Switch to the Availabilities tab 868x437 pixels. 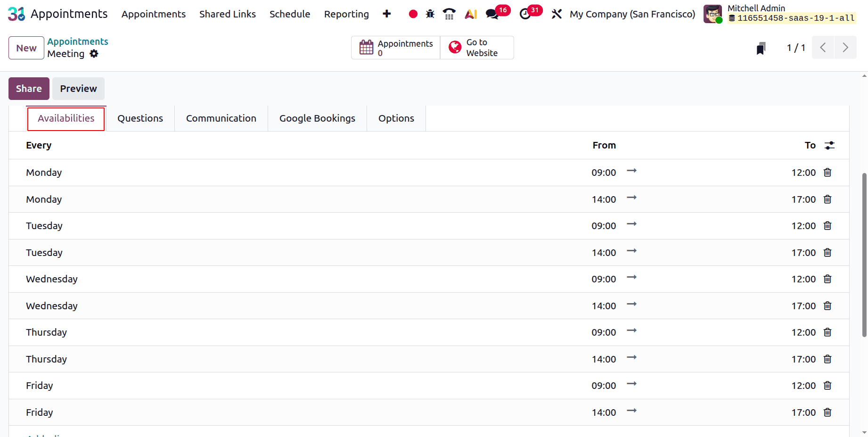[66, 119]
